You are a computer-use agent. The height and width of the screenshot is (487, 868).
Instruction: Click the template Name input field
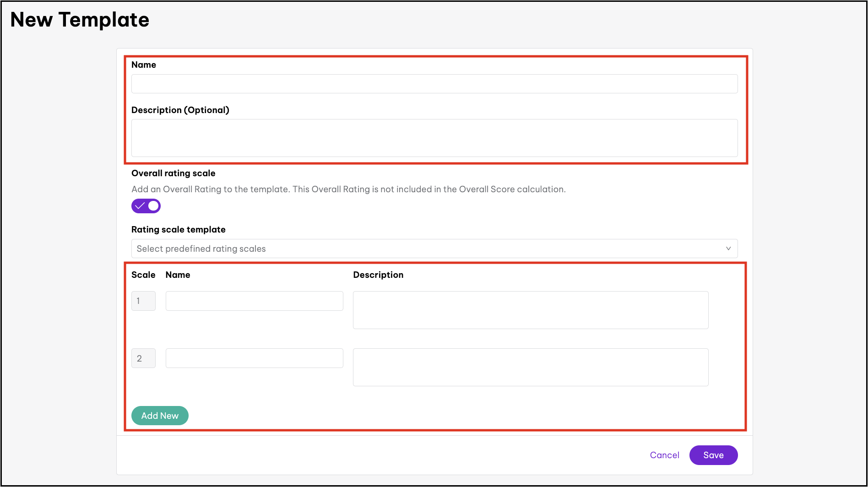point(434,84)
